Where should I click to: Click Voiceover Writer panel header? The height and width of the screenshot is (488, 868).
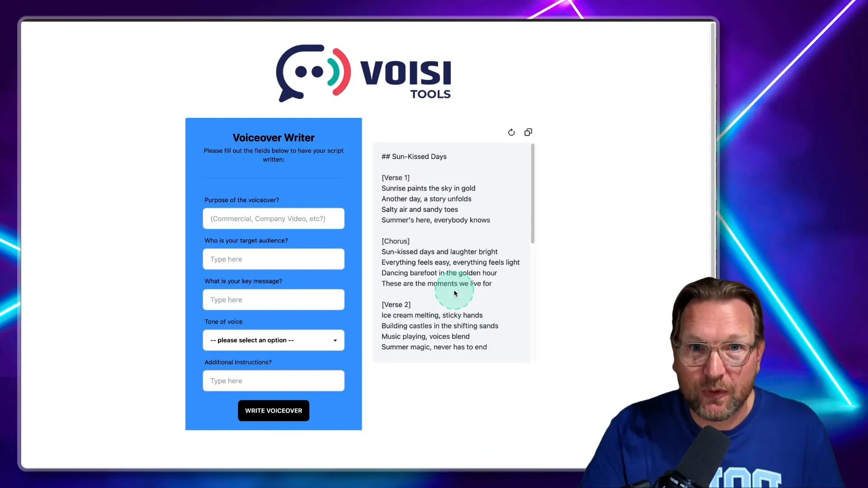(274, 137)
